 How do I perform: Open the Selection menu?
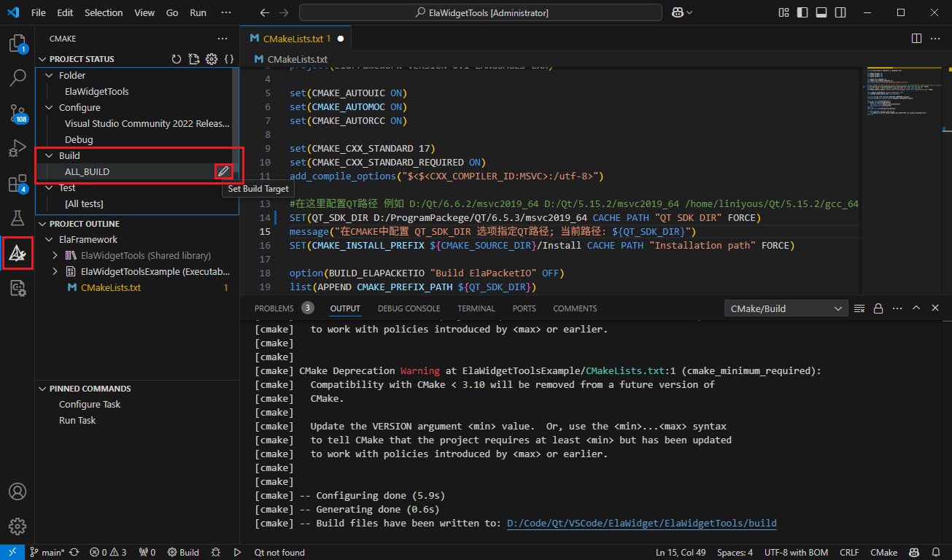tap(104, 12)
